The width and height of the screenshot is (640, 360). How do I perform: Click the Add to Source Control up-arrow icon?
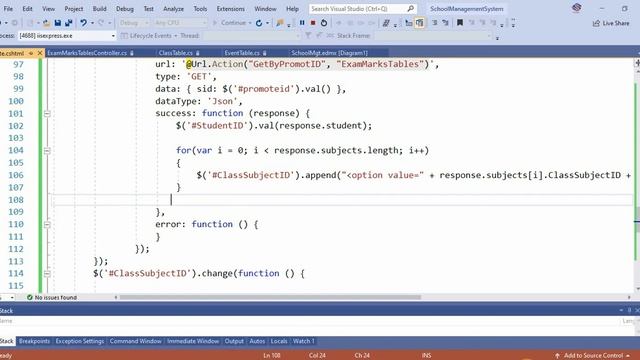tap(557, 356)
